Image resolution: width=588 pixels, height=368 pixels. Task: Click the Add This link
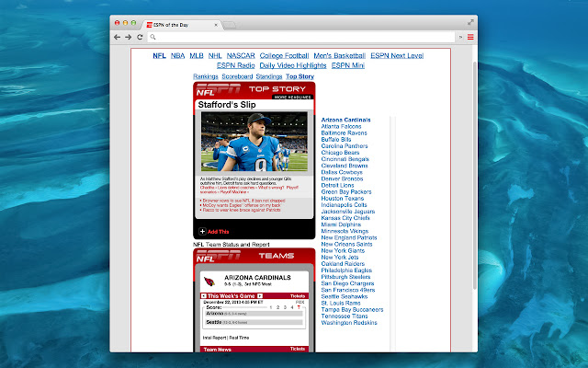pos(218,232)
